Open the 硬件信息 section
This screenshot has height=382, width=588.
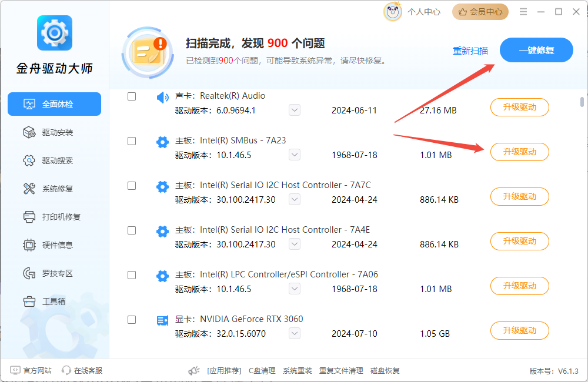pos(54,245)
